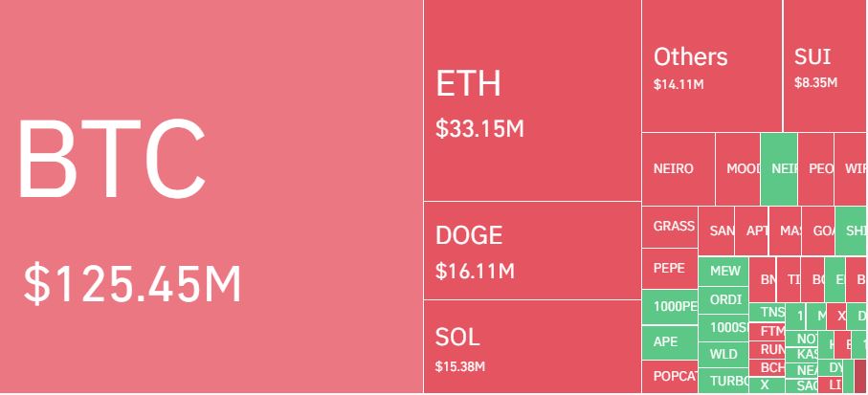Select the green TURBO tile
The height and width of the screenshot is (395, 868).
[x=723, y=381]
